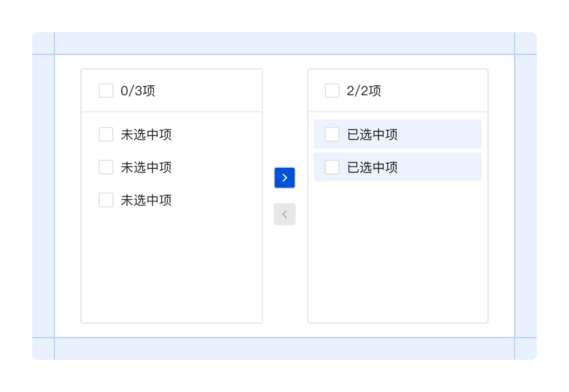
Task: Check the second 已选中项 item
Action: tap(331, 166)
